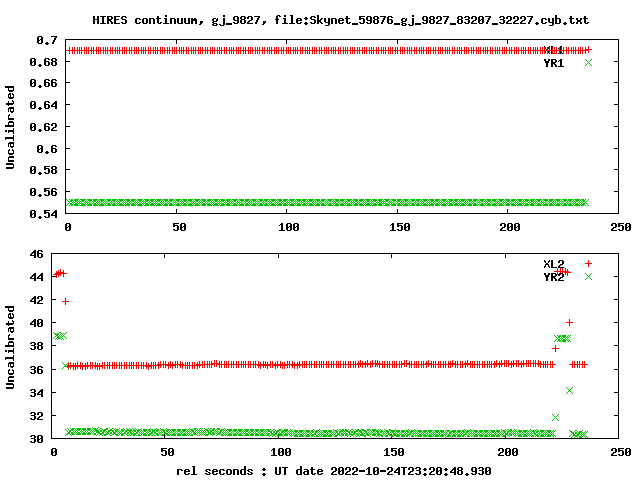
Task: Click the upper plot's Uncalibrated axis label
Action: tap(10, 127)
